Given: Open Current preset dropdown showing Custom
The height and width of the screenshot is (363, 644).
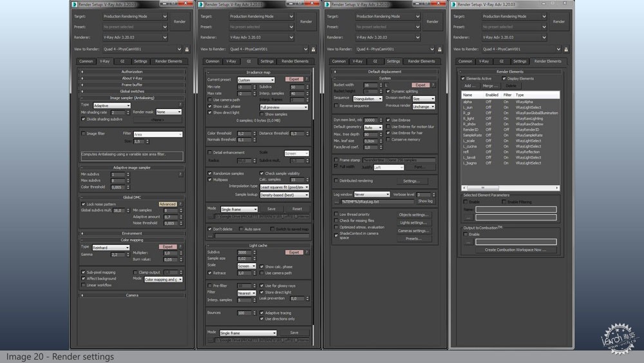Looking at the screenshot, I should tap(256, 80).
